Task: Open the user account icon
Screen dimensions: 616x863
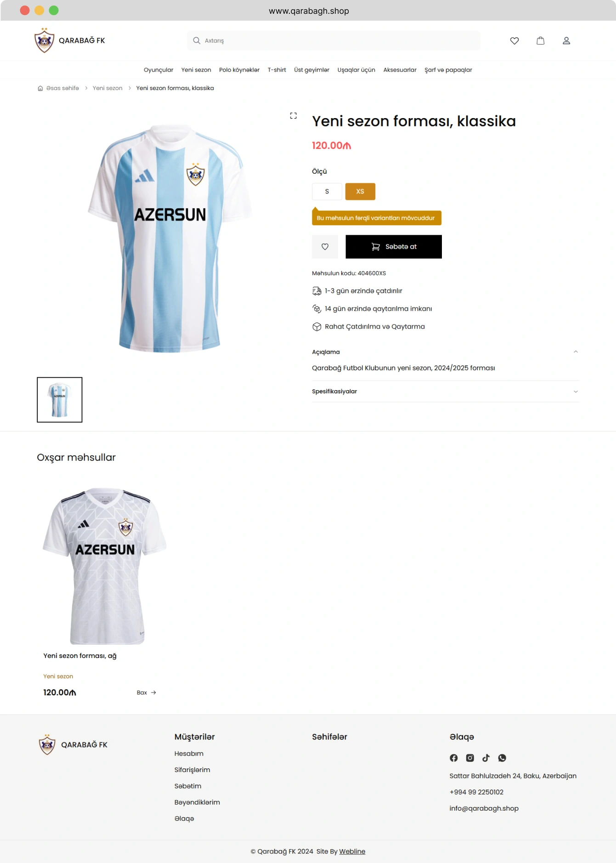Action: (566, 40)
